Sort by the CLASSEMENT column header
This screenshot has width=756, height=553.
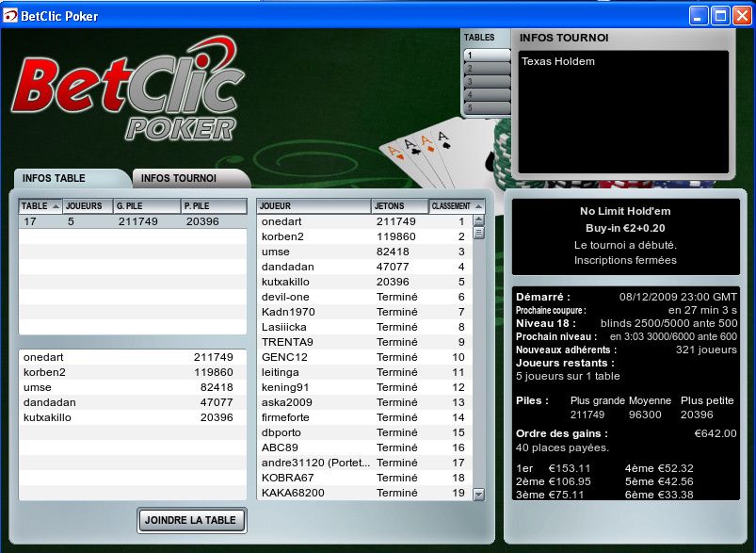point(457,206)
